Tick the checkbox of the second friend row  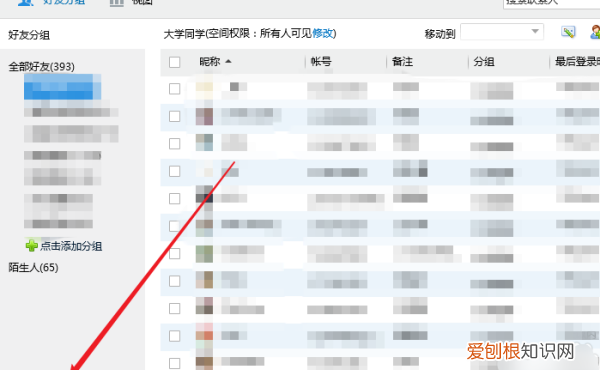pos(174,116)
